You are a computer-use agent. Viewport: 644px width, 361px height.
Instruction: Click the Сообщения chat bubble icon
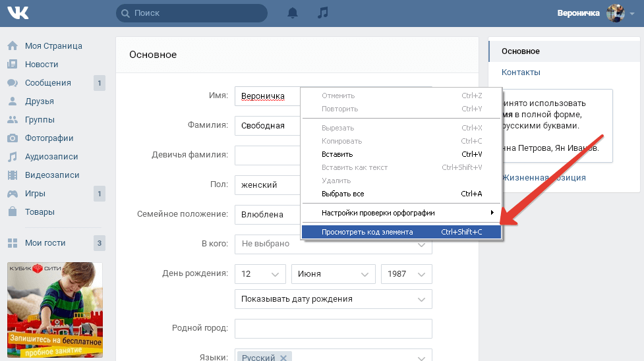point(13,82)
